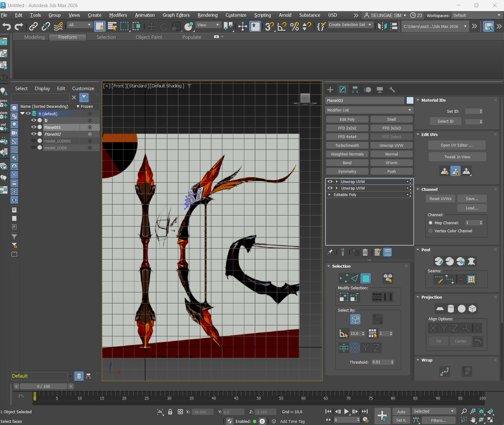This screenshot has width=504, height=425.
Task: Toggle Auto key mode
Action: [x=401, y=412]
